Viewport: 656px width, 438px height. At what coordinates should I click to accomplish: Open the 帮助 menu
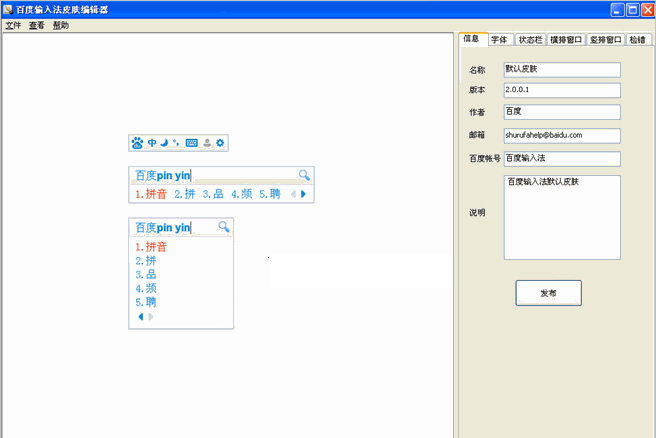[x=61, y=25]
